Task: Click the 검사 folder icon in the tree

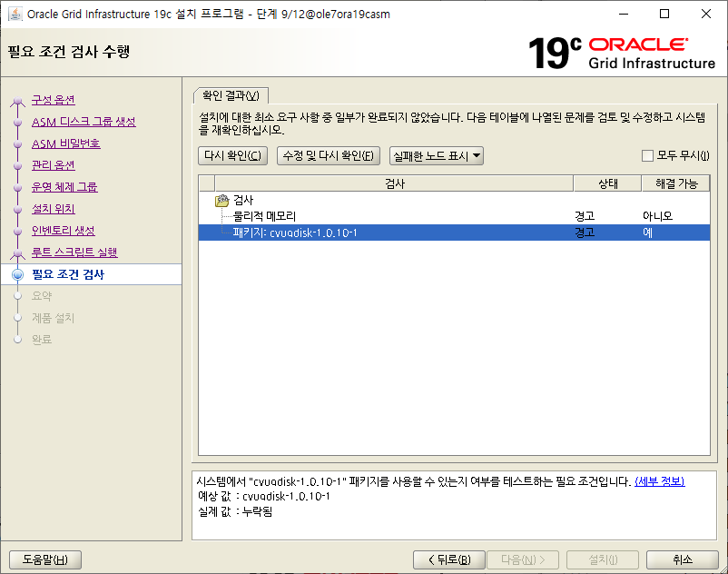Action: pos(221,200)
